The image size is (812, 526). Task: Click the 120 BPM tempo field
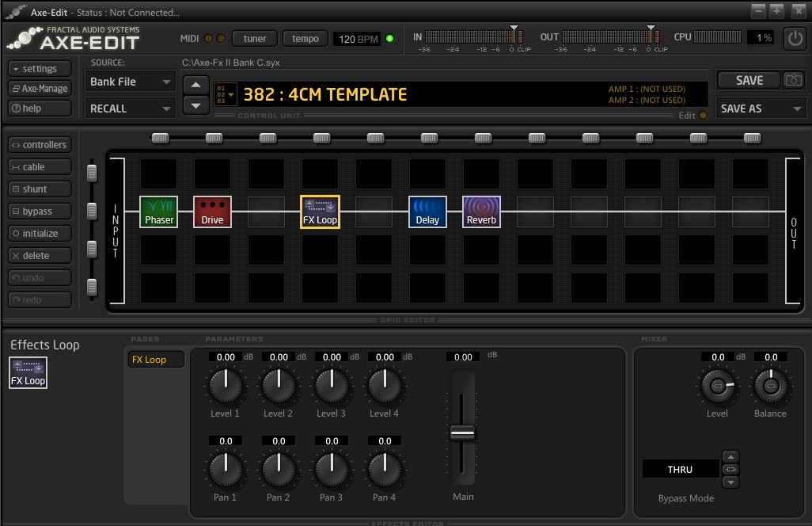point(359,39)
